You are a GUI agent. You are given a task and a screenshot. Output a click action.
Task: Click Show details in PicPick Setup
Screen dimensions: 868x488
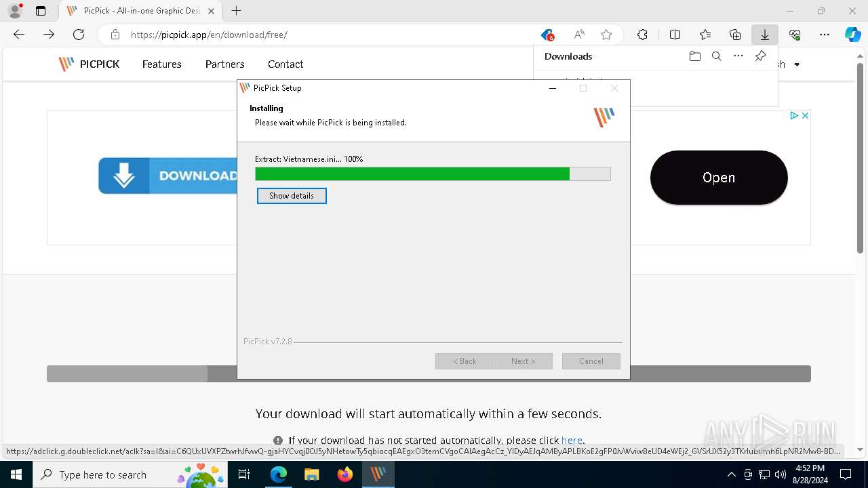[292, 196]
